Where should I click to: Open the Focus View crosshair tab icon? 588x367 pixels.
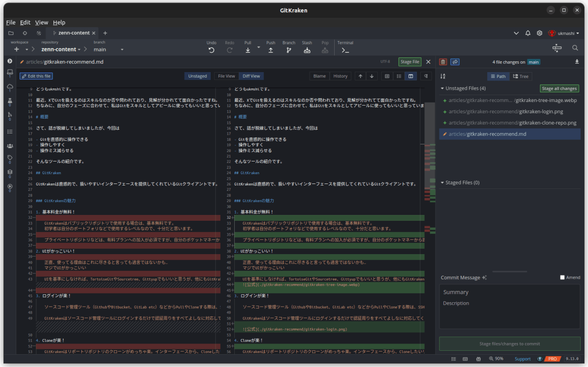pyautogui.click(x=24, y=33)
